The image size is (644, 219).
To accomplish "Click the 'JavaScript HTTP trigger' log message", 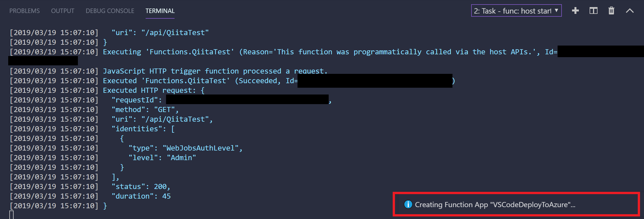I will 215,71.
